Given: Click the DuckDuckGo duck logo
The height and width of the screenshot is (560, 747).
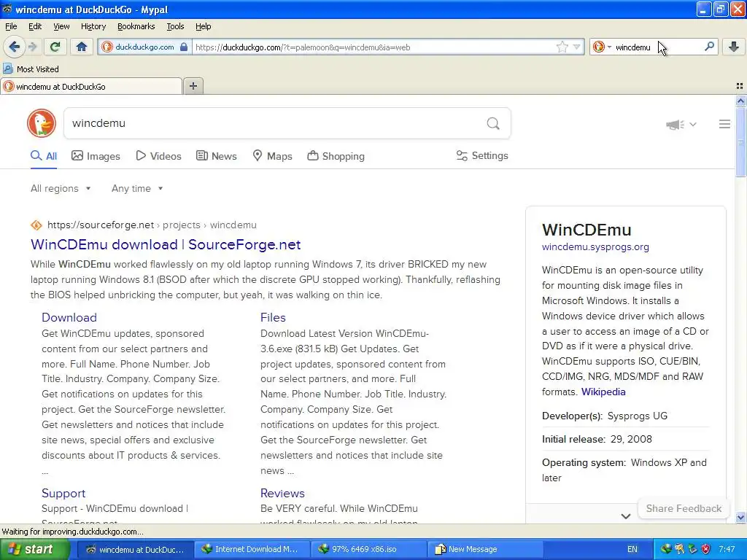Looking at the screenshot, I should pyautogui.click(x=42, y=123).
